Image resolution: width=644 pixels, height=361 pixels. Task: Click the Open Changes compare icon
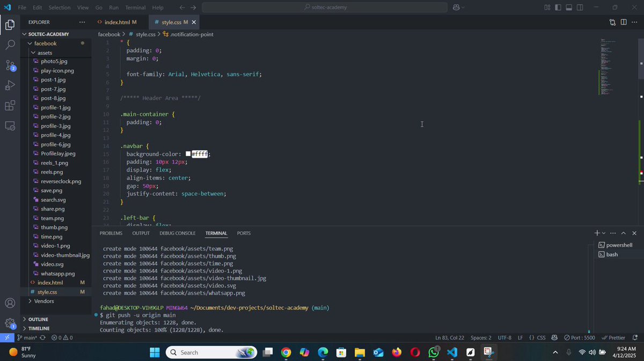[x=612, y=22]
